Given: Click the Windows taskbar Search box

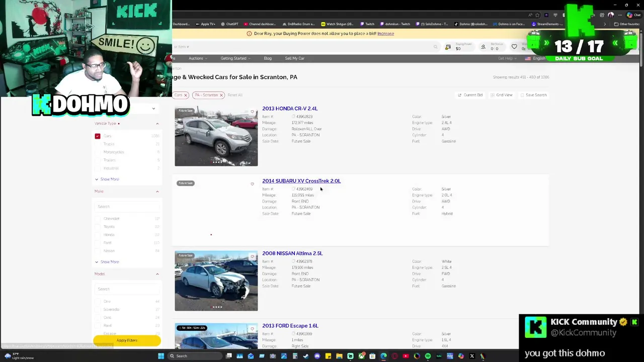Looking at the screenshot, I should click(195, 356).
